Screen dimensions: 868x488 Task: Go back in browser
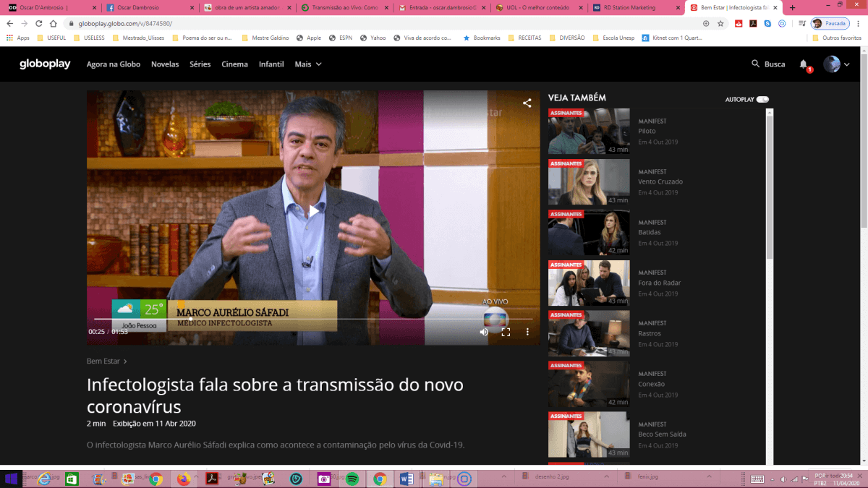[x=10, y=23]
